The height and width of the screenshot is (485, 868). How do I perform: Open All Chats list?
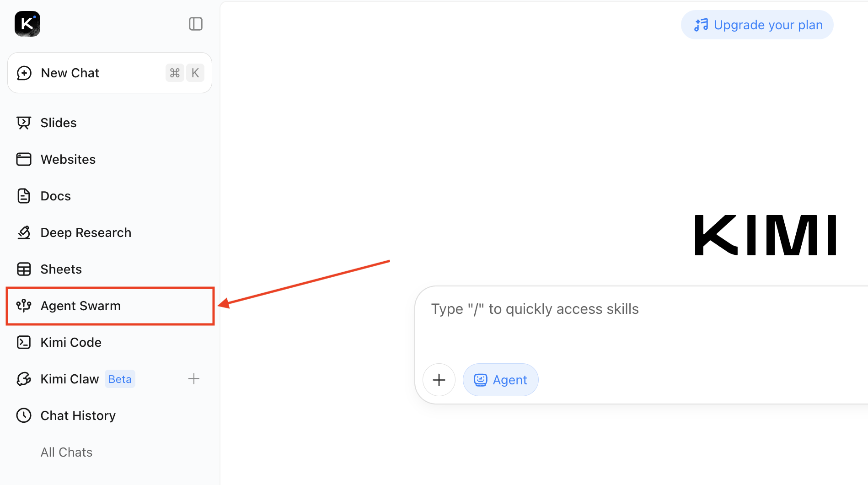(x=67, y=452)
